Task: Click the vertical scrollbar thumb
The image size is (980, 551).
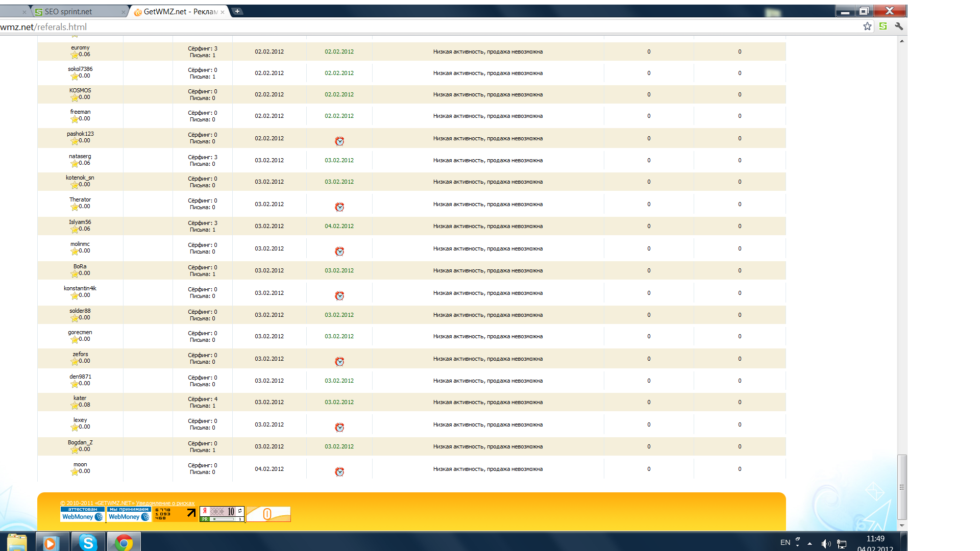Action: click(x=902, y=487)
